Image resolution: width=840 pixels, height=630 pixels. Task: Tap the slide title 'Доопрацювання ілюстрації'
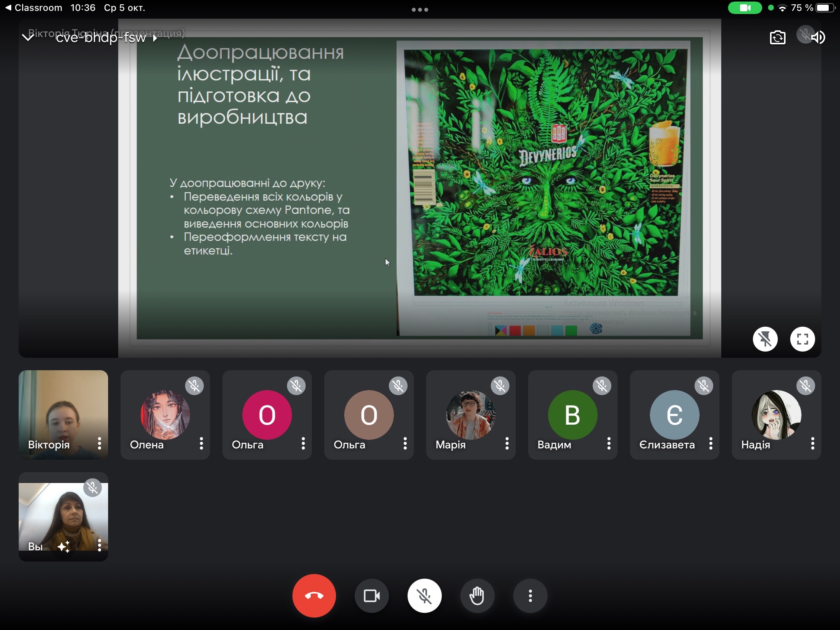[x=261, y=63]
